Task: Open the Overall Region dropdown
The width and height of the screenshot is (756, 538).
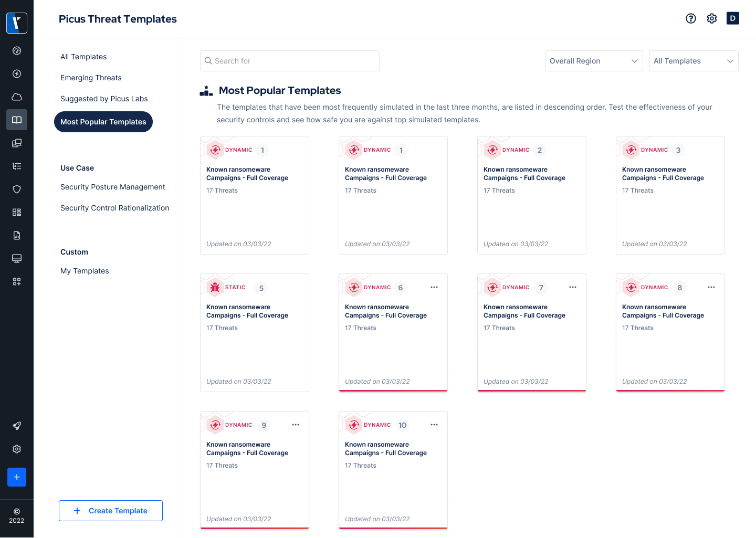Action: [x=594, y=61]
